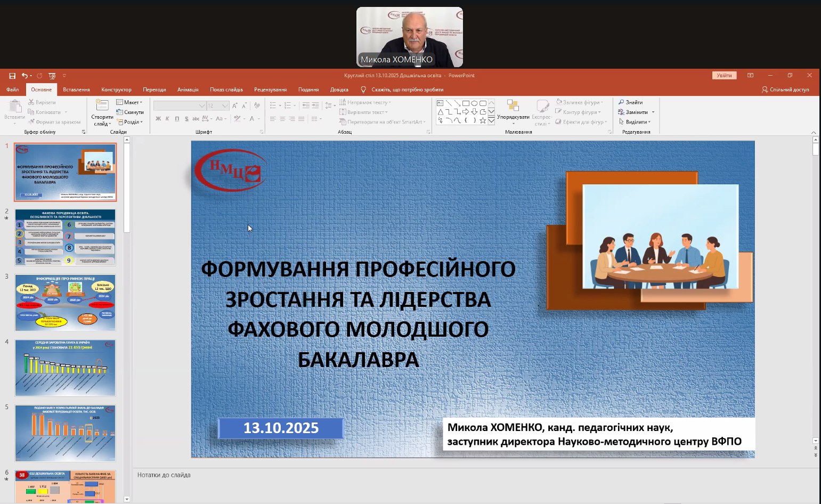Expand the shapes gallery More arrow
This screenshot has height=504, width=821.
point(492,121)
